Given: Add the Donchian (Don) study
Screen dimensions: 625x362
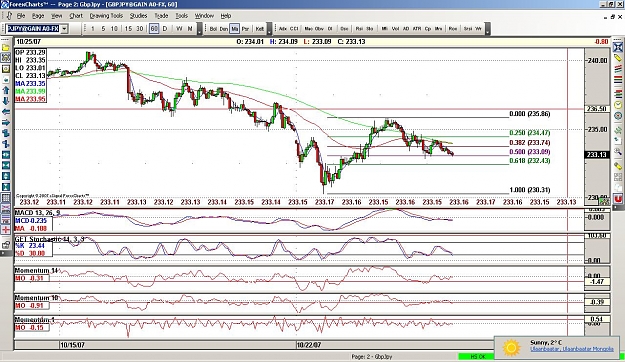Looking at the screenshot, I should coord(224,29).
